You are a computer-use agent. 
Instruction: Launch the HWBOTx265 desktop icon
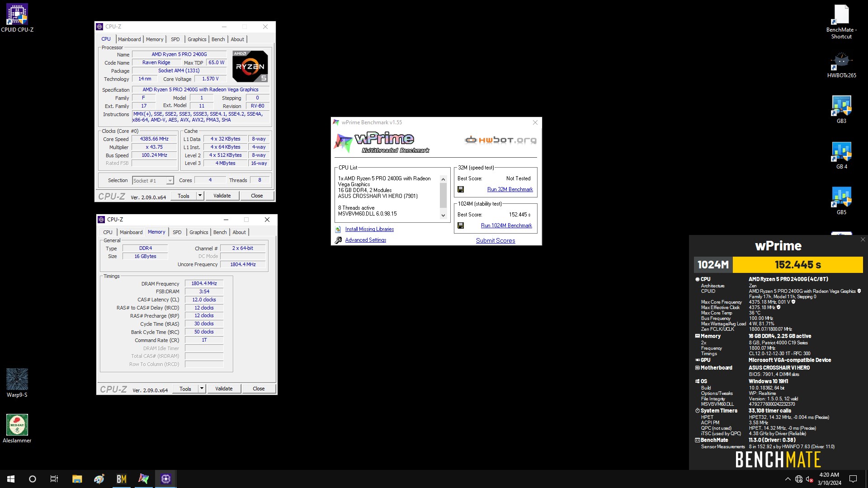tap(841, 66)
